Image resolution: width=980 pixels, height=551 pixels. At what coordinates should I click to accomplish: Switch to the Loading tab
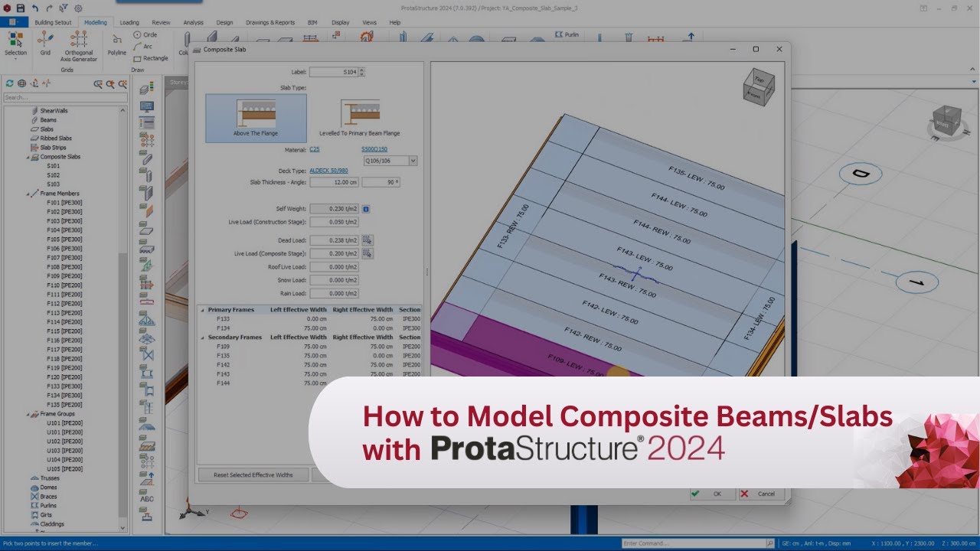click(129, 22)
